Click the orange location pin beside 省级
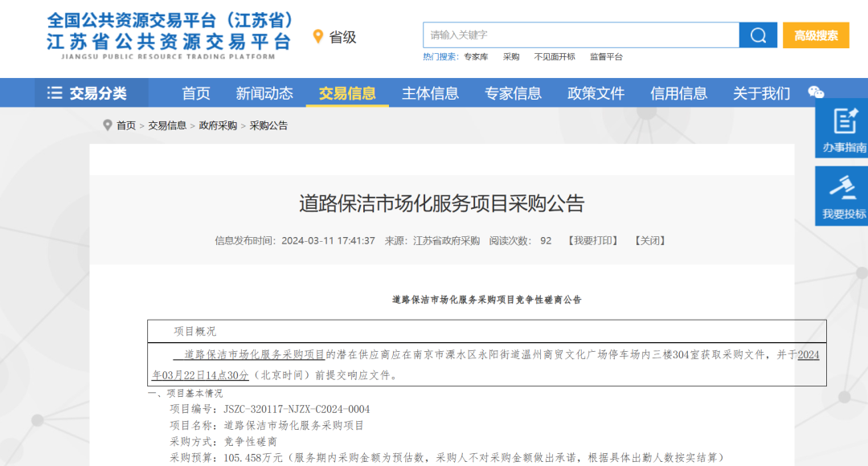The image size is (868, 466). click(317, 37)
